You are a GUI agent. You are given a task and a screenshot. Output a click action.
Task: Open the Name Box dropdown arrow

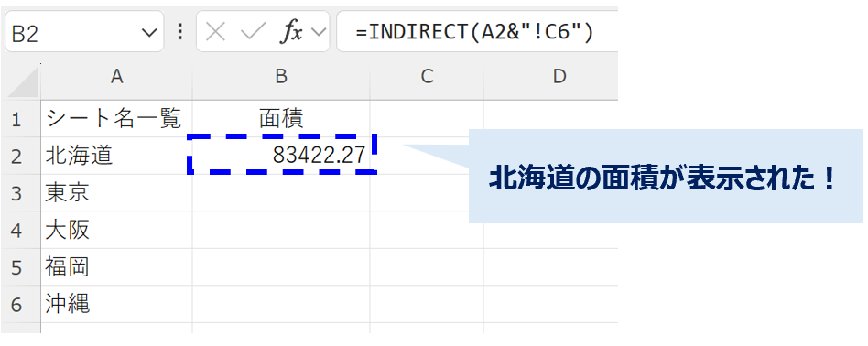pos(149,33)
